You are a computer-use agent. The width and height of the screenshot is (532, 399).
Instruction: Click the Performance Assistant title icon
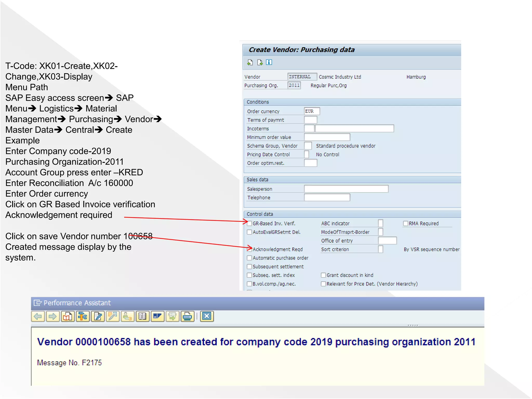pos(38,303)
